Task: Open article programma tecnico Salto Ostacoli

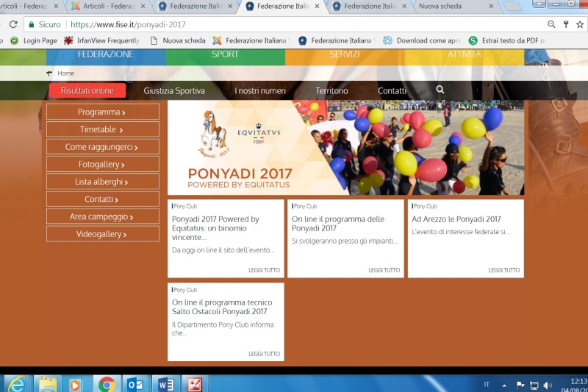Action: (222, 307)
